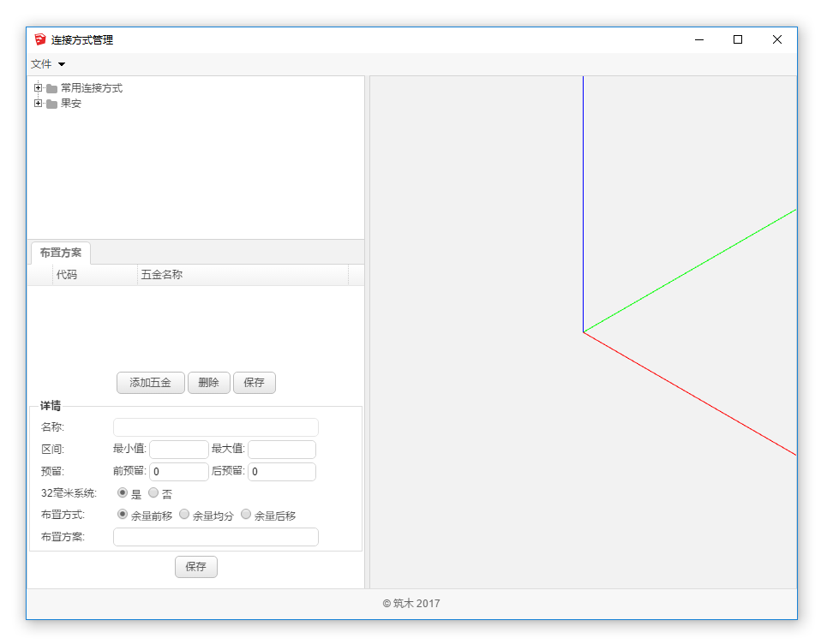
Task: Click the 代码 column header
Action: [67, 275]
